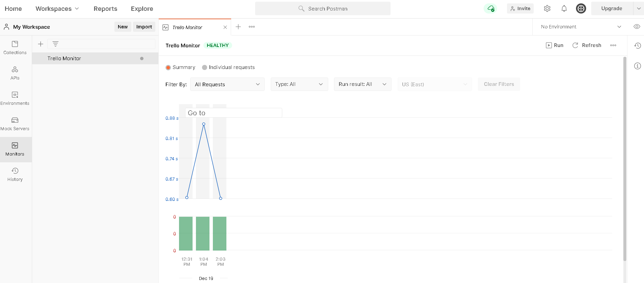Open the Explore page
644x283 pixels.
(x=142, y=8)
